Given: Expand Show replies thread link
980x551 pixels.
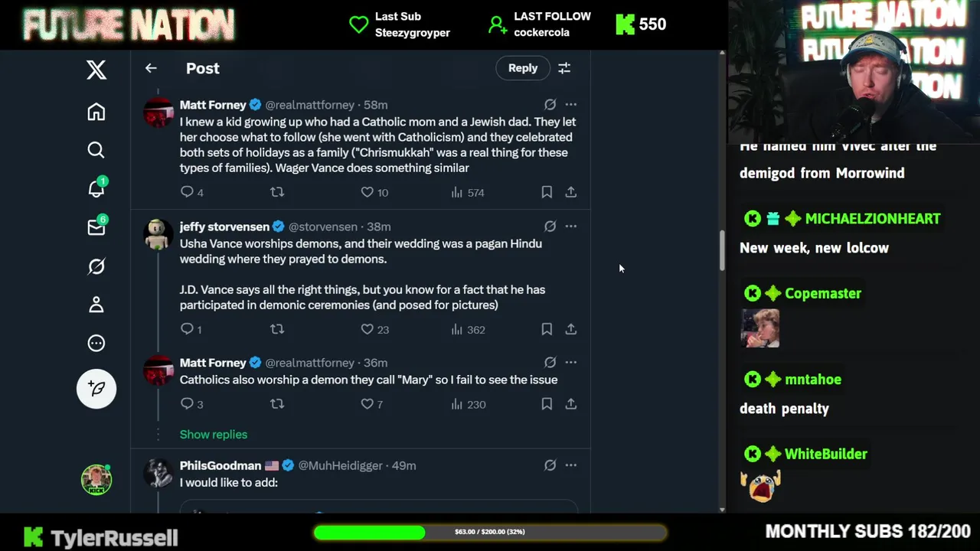Looking at the screenshot, I should pyautogui.click(x=214, y=434).
